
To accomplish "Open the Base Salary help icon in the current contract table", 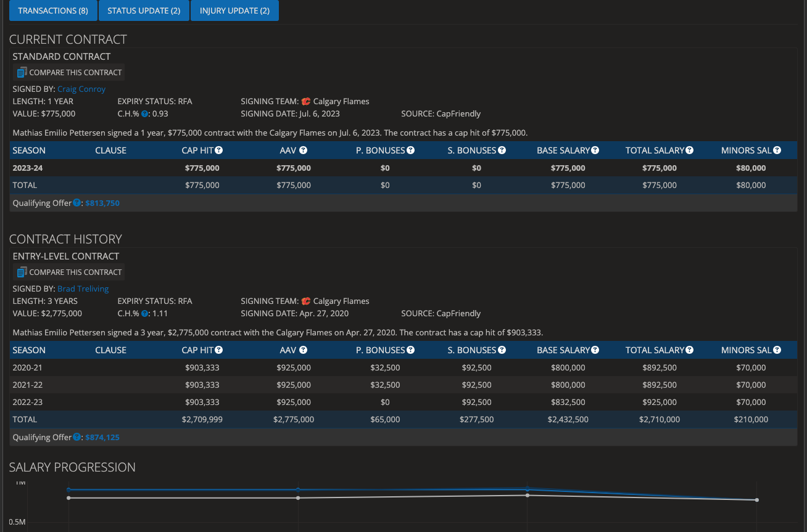I will pos(595,150).
